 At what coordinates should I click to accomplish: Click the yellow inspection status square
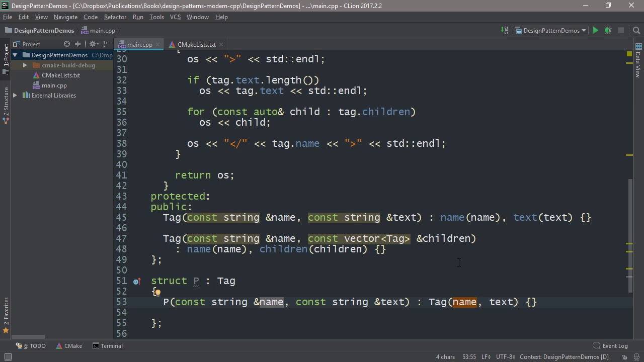point(629,53)
